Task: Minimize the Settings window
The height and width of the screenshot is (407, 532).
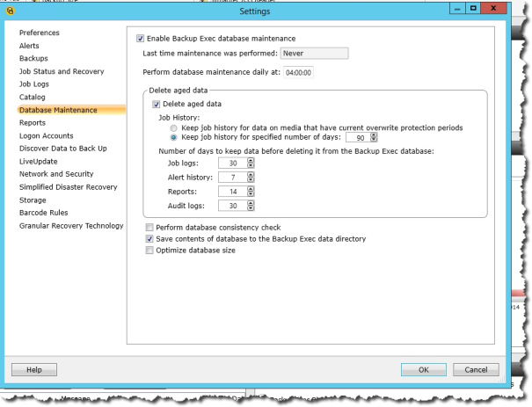Action: [x=457, y=9]
